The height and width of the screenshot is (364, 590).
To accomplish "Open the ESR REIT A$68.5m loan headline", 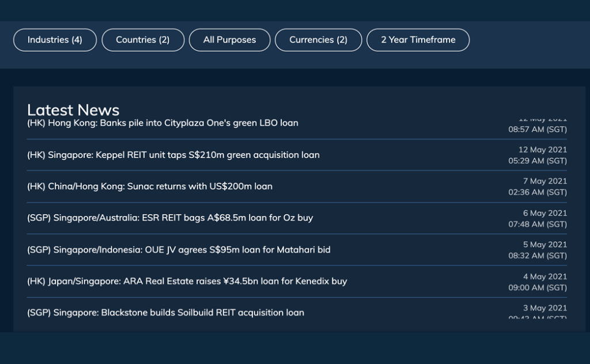I will point(170,218).
